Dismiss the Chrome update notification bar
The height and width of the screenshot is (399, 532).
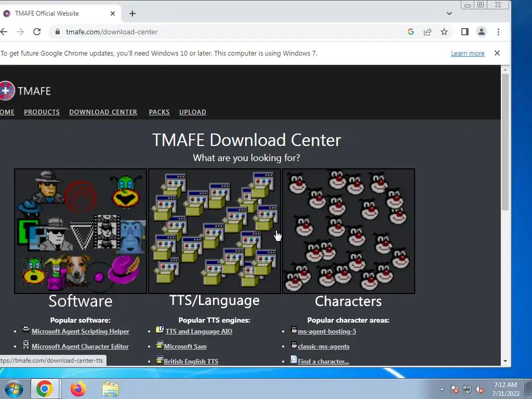point(497,53)
